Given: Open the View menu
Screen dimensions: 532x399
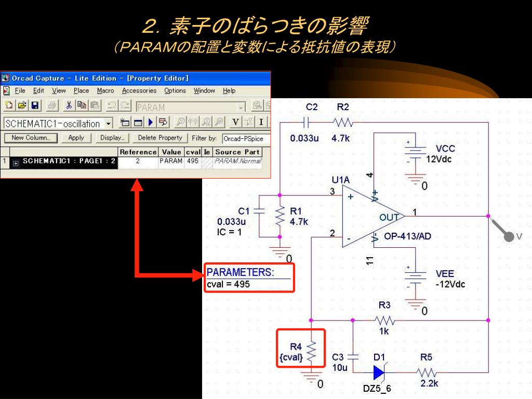Looking at the screenshot, I should (x=59, y=90).
